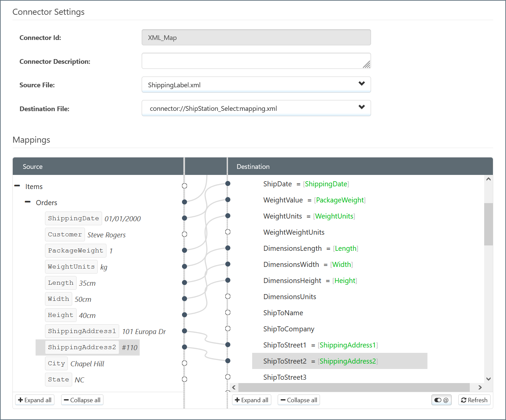Click the City source connector node
Screen dimensions: 506x420
tap(184, 363)
